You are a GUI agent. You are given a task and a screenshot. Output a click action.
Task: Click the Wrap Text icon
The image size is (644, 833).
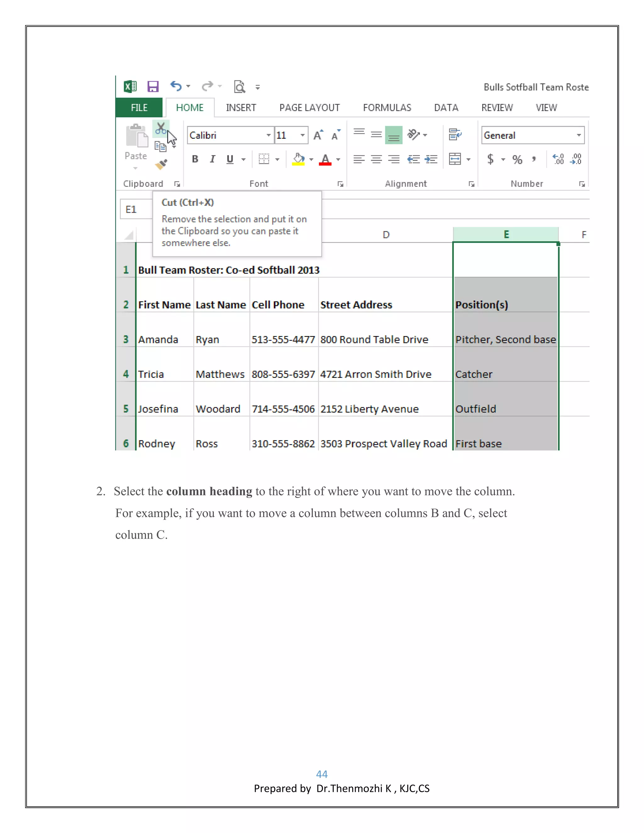455,135
